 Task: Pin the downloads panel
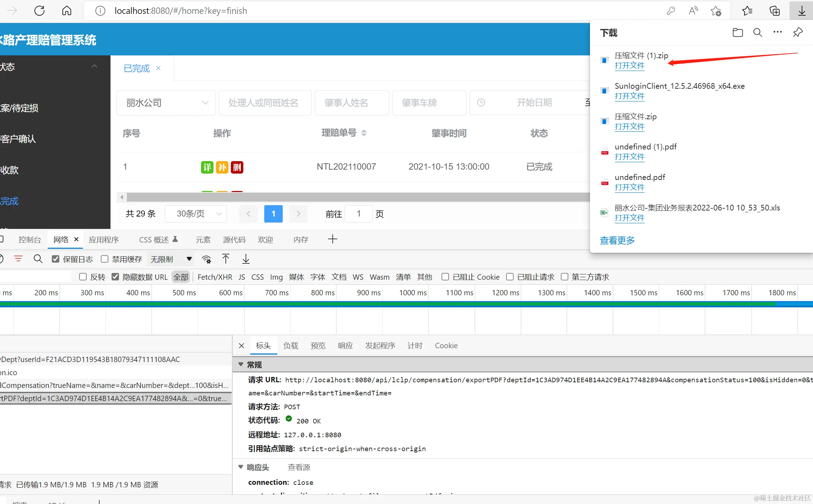798,33
